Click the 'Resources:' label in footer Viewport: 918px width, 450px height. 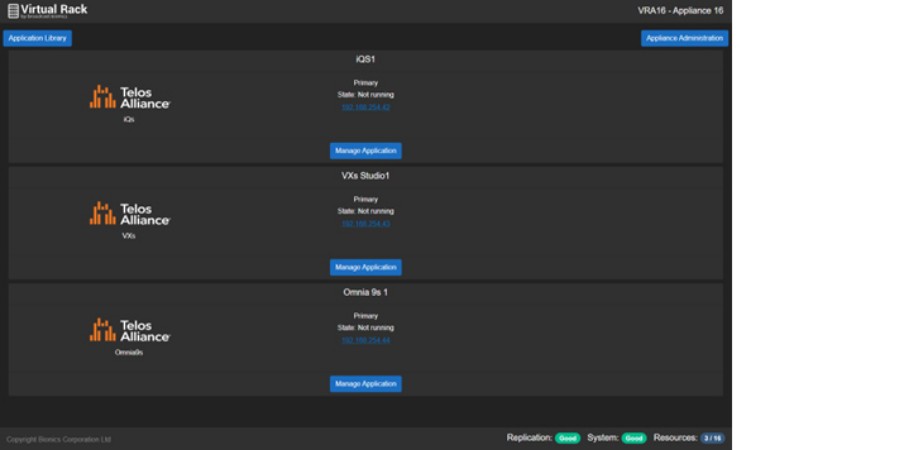pyautogui.click(x=676, y=438)
